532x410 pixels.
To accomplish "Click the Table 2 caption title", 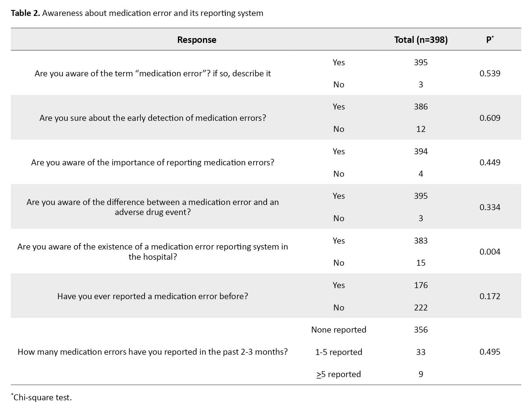I will coord(137,13).
